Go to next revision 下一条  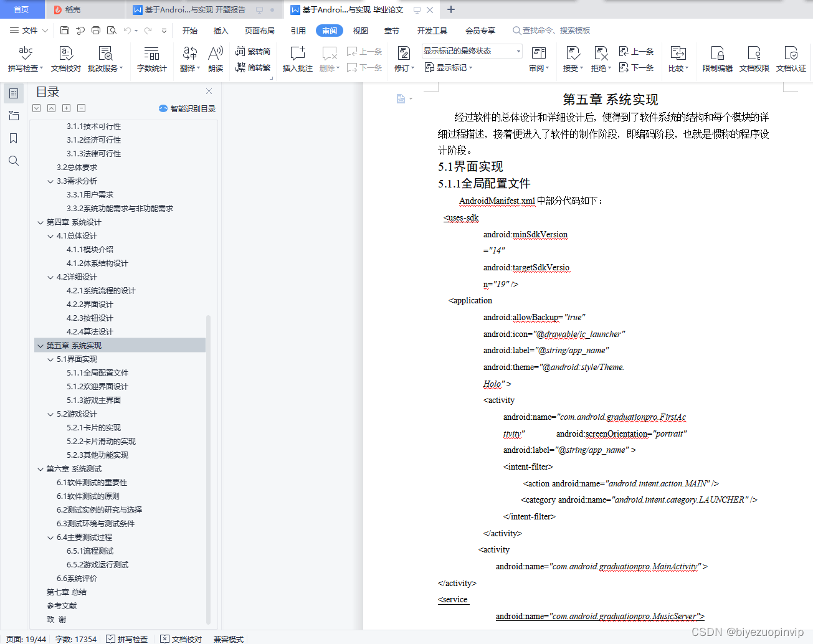[x=636, y=67]
